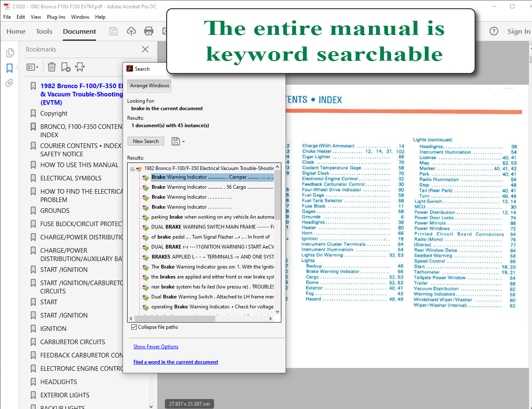Toggle Collapse file paths checkbox
The height and width of the screenshot is (409, 532).
click(134, 327)
